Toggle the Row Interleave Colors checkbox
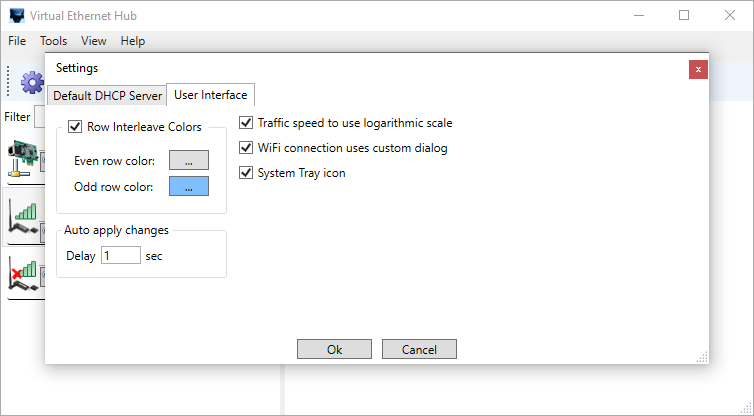 75,127
